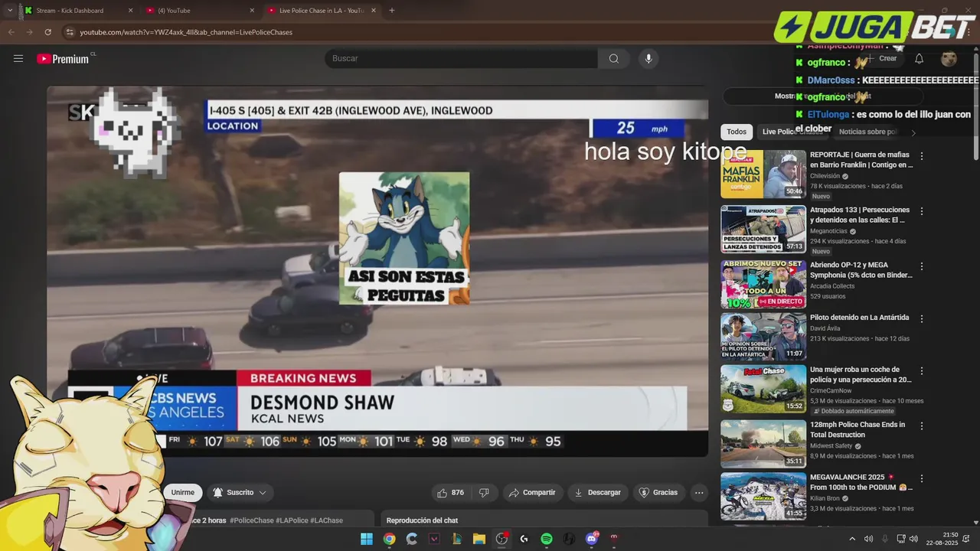980x551 pixels.
Task: Click the Descargar download button
Action: click(598, 493)
